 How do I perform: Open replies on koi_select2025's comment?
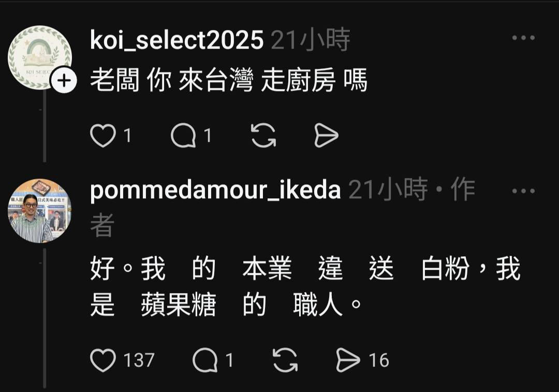(184, 136)
